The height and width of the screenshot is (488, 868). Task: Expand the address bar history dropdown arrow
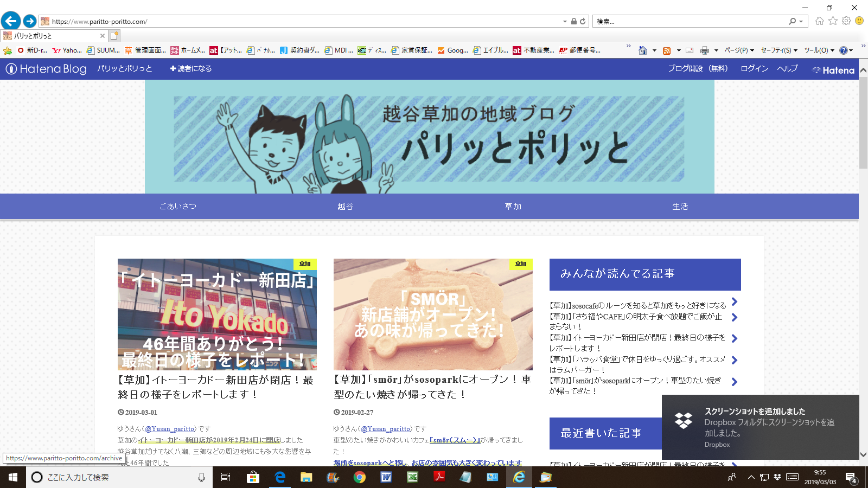click(565, 22)
